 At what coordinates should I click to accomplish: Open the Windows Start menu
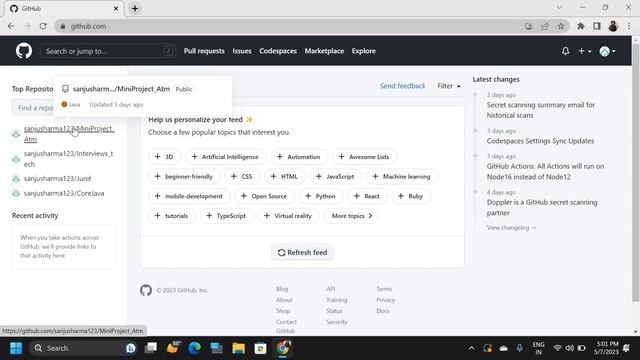[16, 348]
